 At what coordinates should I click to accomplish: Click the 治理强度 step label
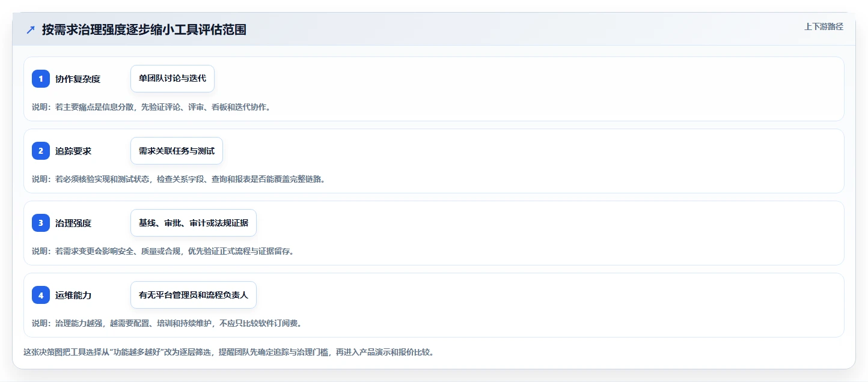pos(73,223)
